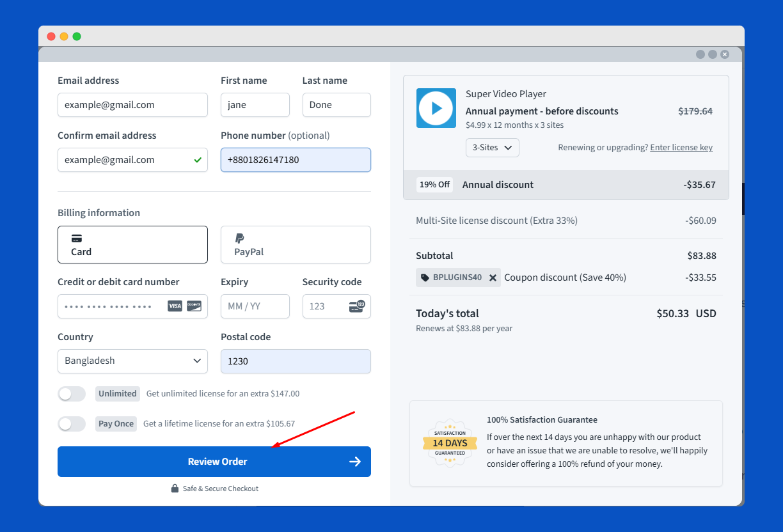Image resolution: width=783 pixels, height=532 pixels.
Task: Enable the Unlimited license toggle
Action: click(72, 393)
